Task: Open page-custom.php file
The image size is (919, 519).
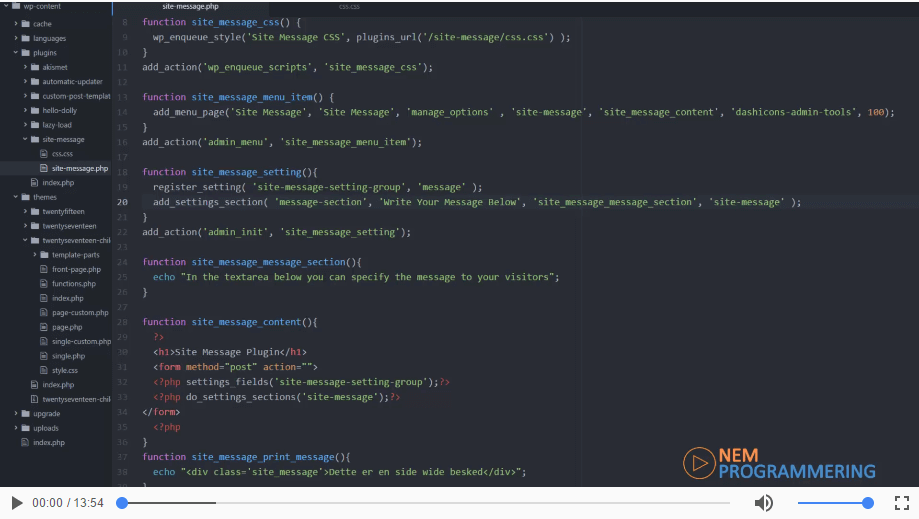Action: (x=80, y=312)
